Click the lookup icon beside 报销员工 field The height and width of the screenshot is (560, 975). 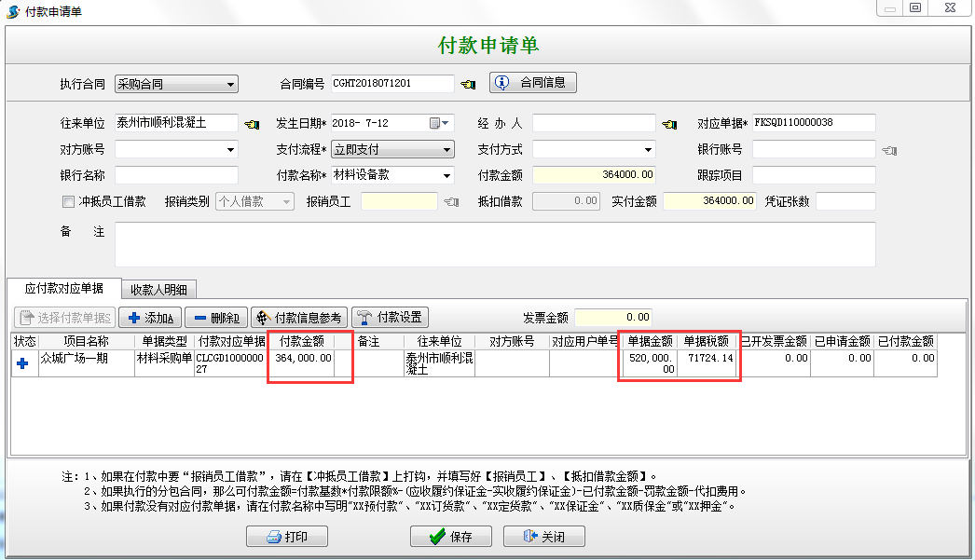point(451,202)
